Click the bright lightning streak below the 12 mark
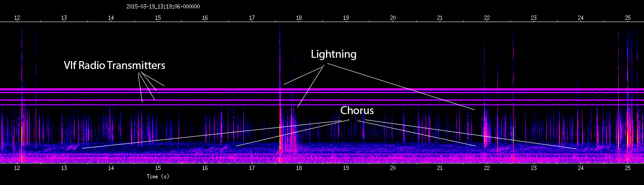 (22, 94)
